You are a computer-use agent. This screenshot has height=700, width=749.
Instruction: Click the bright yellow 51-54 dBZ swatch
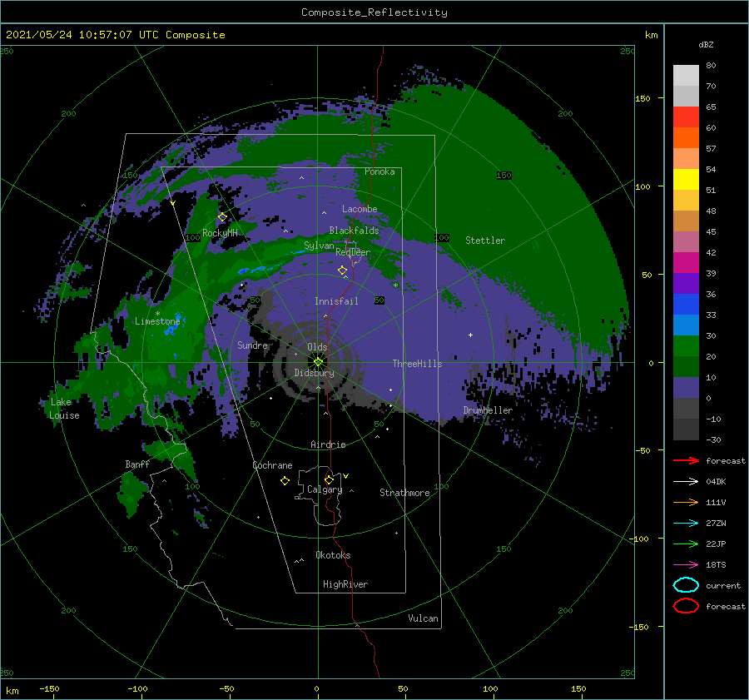[x=686, y=179]
